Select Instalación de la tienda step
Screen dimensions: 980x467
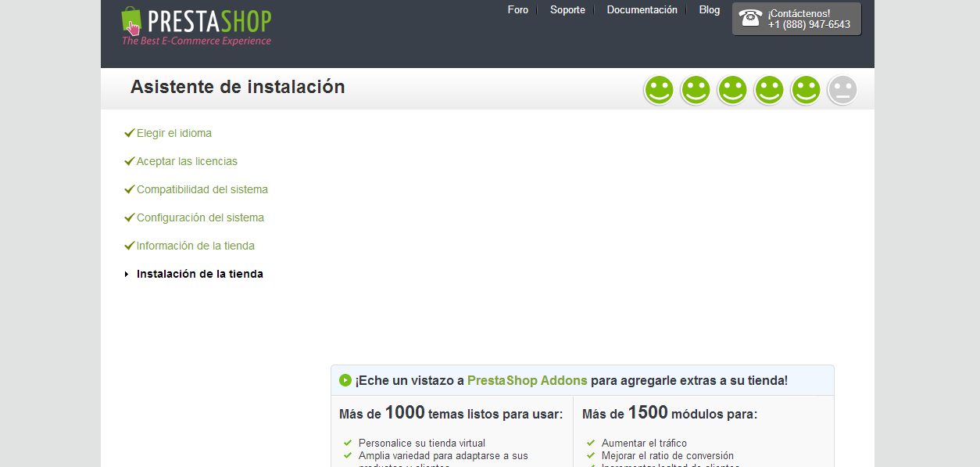[x=200, y=274]
